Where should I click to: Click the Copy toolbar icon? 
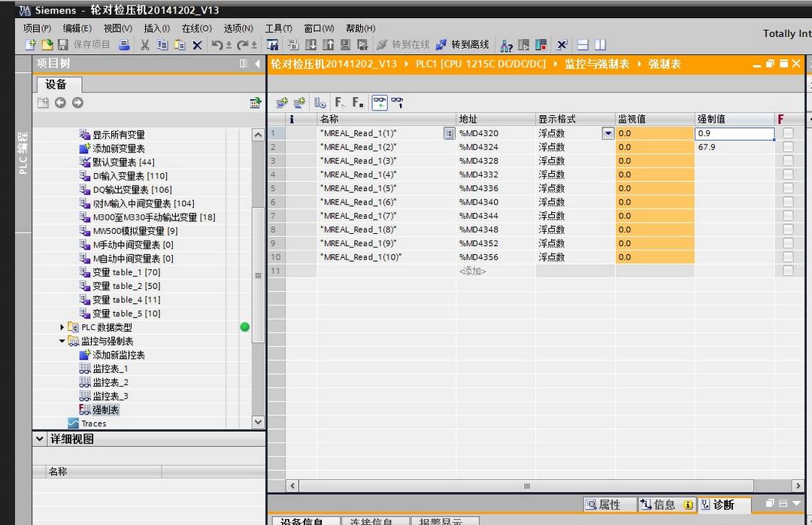[162, 45]
